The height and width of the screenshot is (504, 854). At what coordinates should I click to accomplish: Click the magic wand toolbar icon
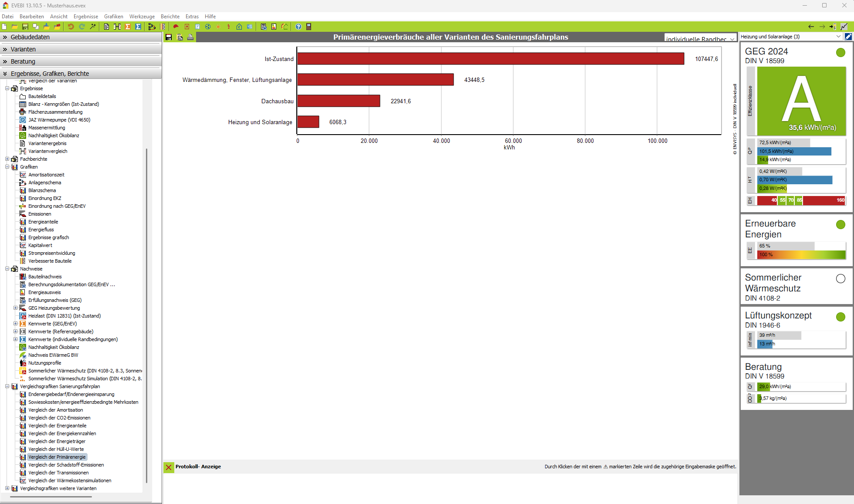[x=93, y=27]
